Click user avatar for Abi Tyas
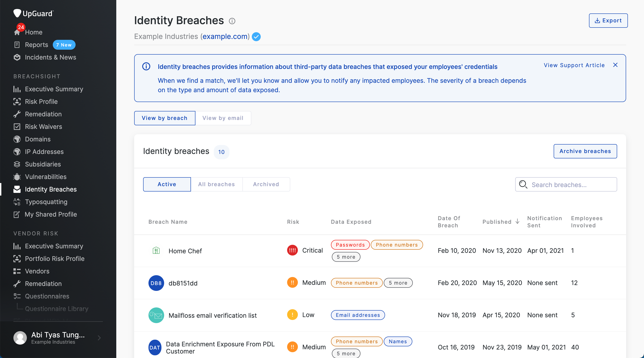 click(x=20, y=338)
